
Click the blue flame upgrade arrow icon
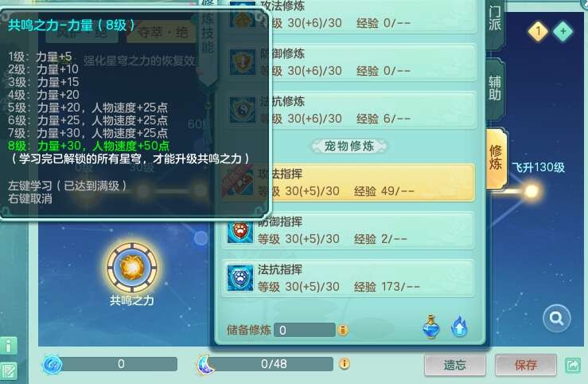point(459,326)
